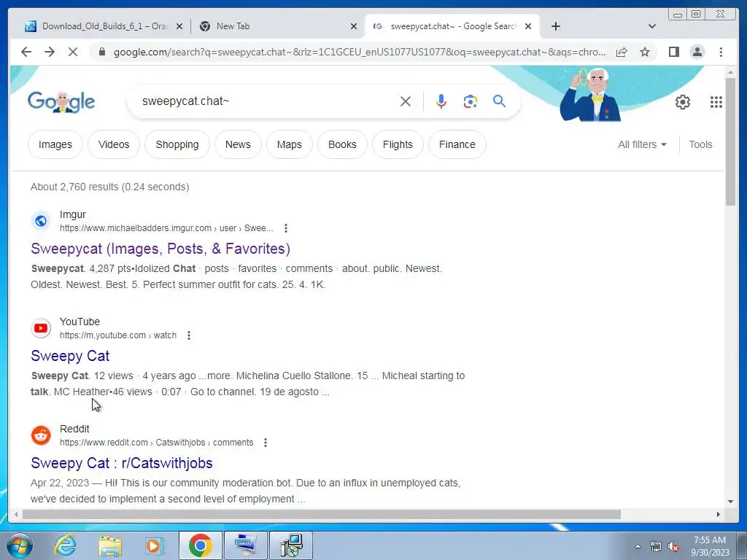747x560 pixels.
Task: Open the Windows Start menu
Action: [x=20, y=545]
